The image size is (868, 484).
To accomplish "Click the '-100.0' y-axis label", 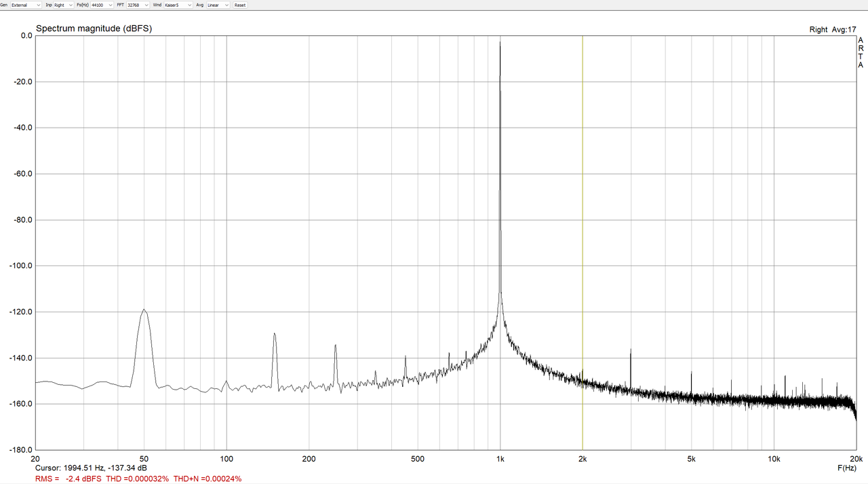I will click(x=22, y=266).
